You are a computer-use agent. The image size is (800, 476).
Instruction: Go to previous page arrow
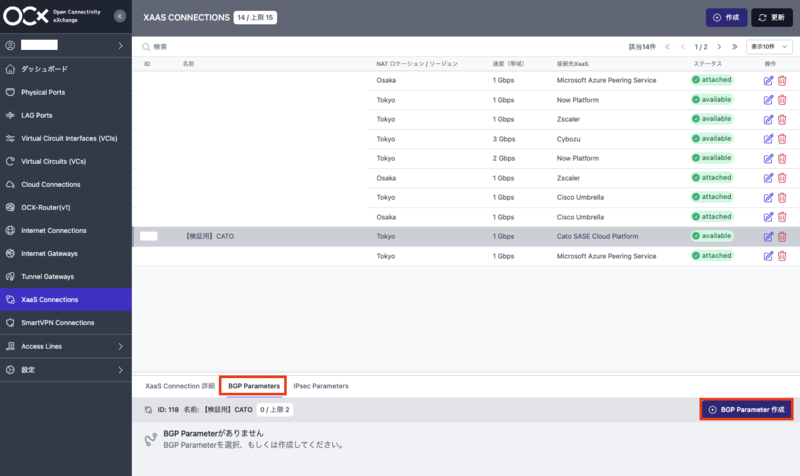pyautogui.click(x=683, y=46)
